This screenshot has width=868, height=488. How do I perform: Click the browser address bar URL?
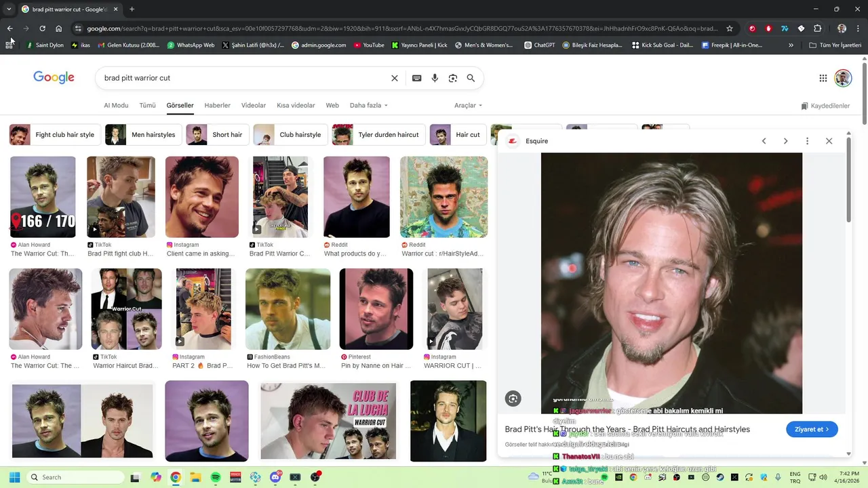(401, 28)
